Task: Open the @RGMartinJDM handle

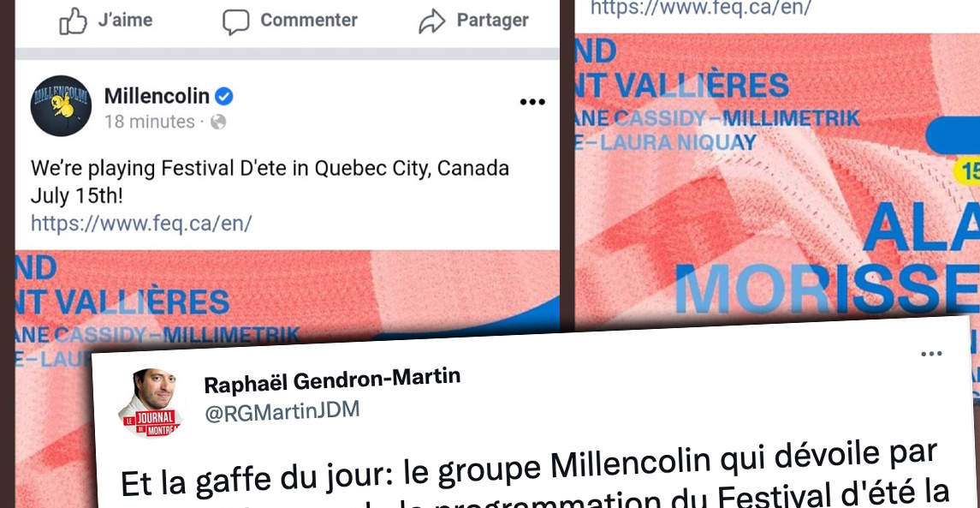Action: tap(282, 411)
